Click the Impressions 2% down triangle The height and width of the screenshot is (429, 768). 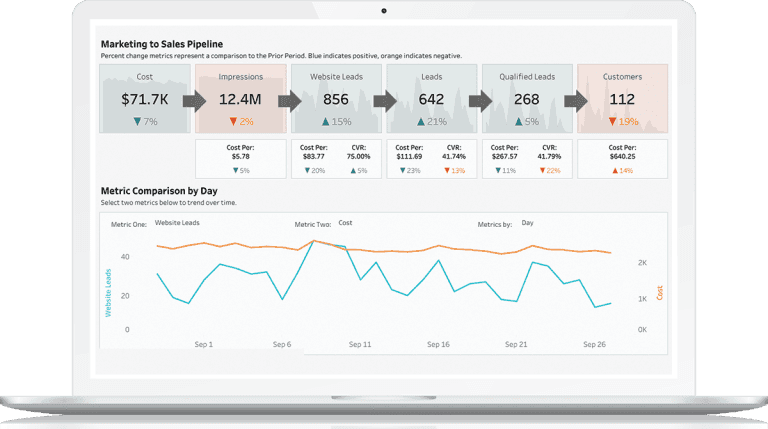(233, 121)
